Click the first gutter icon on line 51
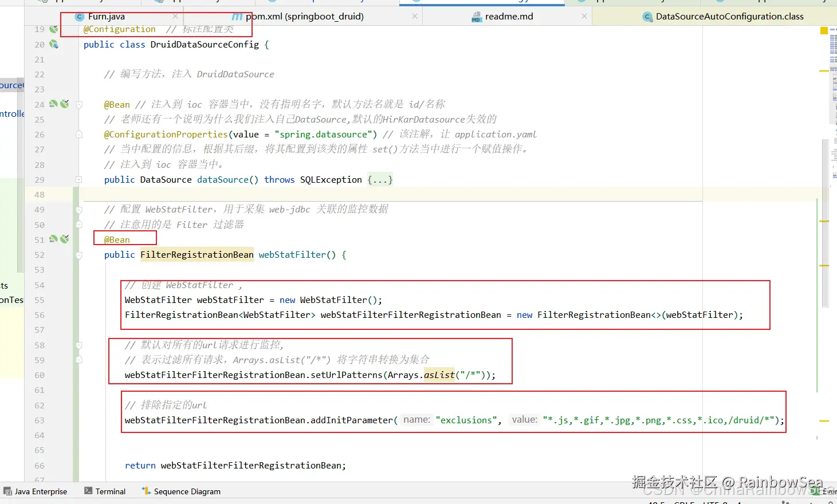Viewport: 837px width, 504px height. pos(53,239)
